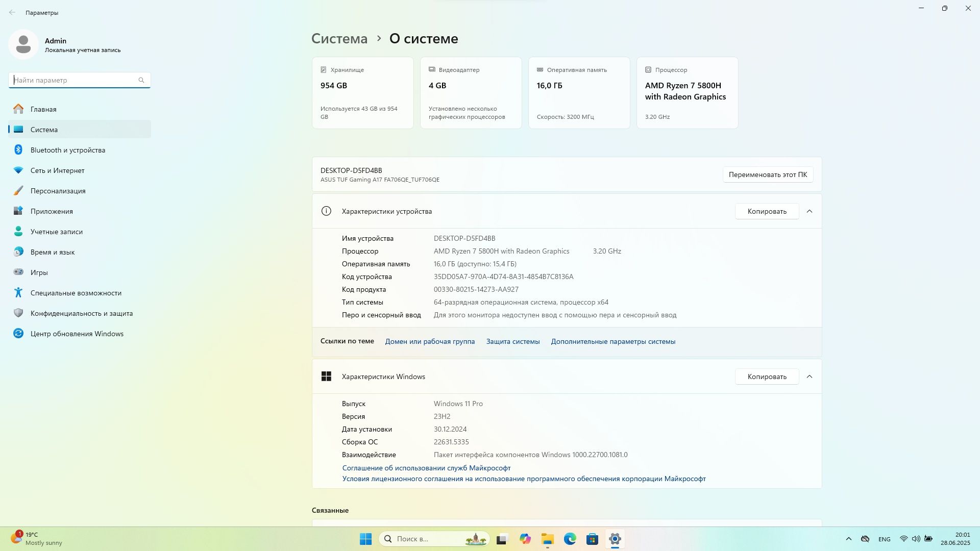Click the Конфиденциальность и защита shield icon
Screen dimensions: 980x551
18,313
